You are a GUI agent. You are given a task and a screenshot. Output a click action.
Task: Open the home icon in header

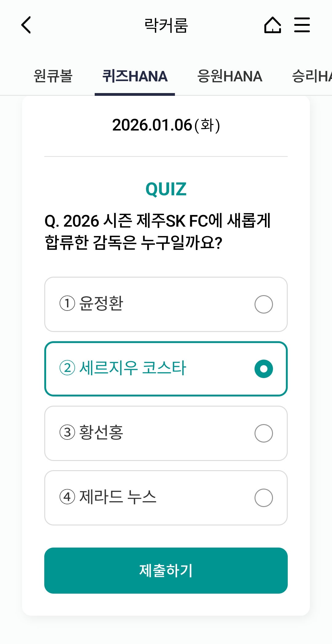[273, 25]
